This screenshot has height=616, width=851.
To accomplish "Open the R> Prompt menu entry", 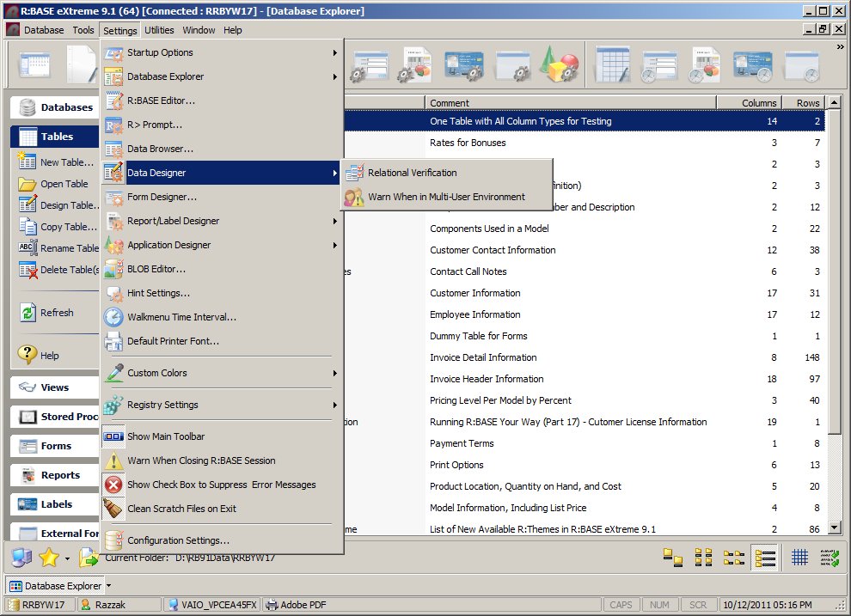I will (155, 125).
